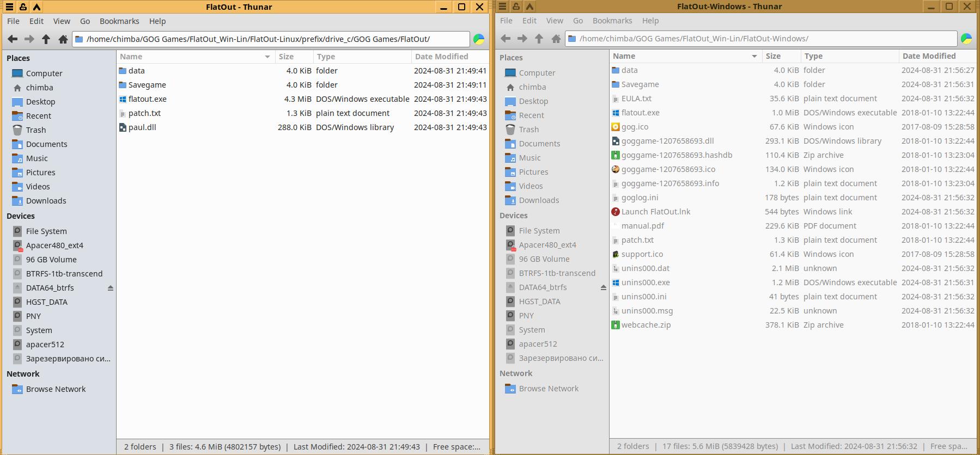Click activity throbber icon in left toolbar

pos(479,39)
